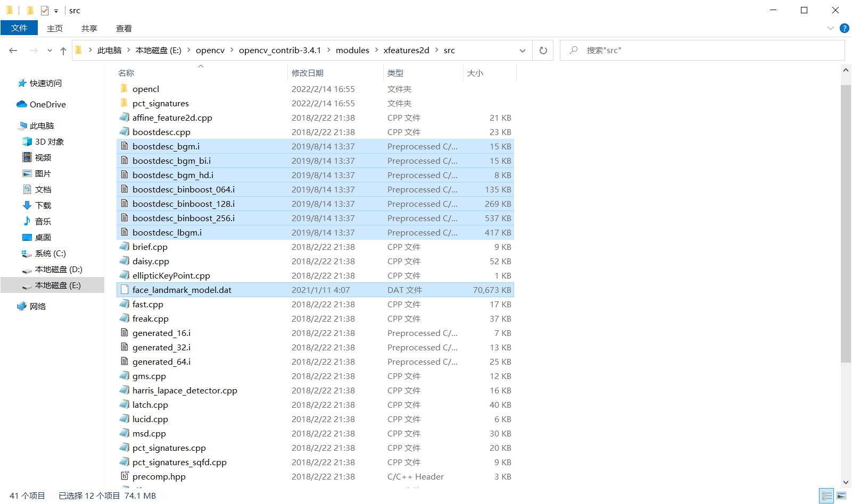The height and width of the screenshot is (504, 852).
Task: Select OneDrive in navigation pane
Action: [x=48, y=105]
